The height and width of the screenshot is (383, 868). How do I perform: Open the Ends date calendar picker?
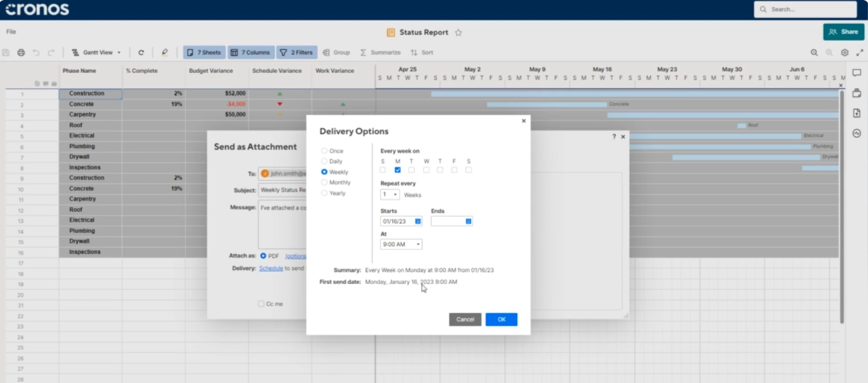(469, 221)
